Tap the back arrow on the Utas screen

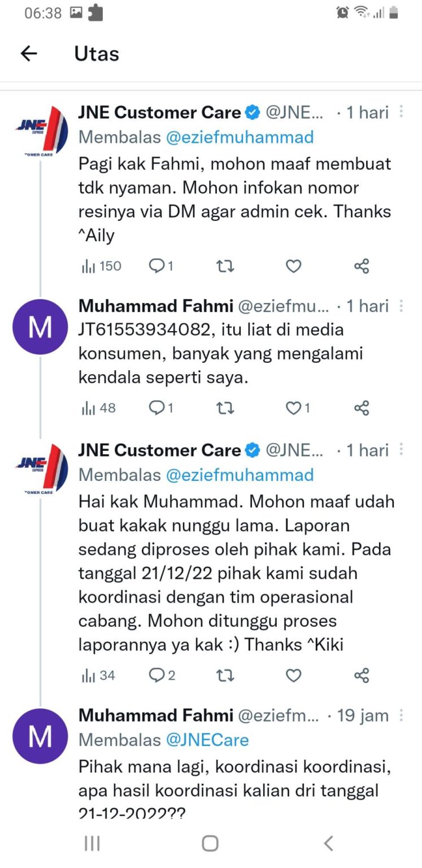[28, 53]
